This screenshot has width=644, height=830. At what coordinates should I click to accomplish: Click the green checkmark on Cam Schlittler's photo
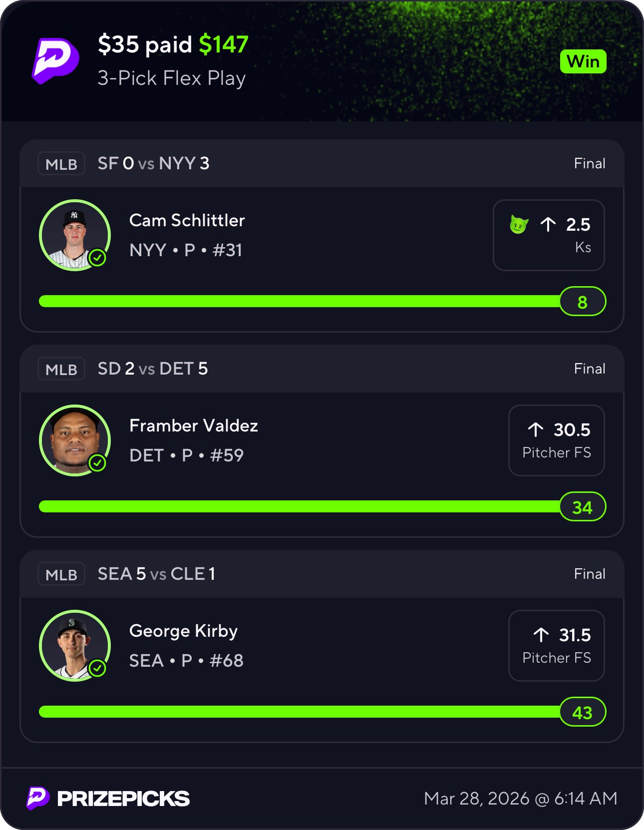97,258
